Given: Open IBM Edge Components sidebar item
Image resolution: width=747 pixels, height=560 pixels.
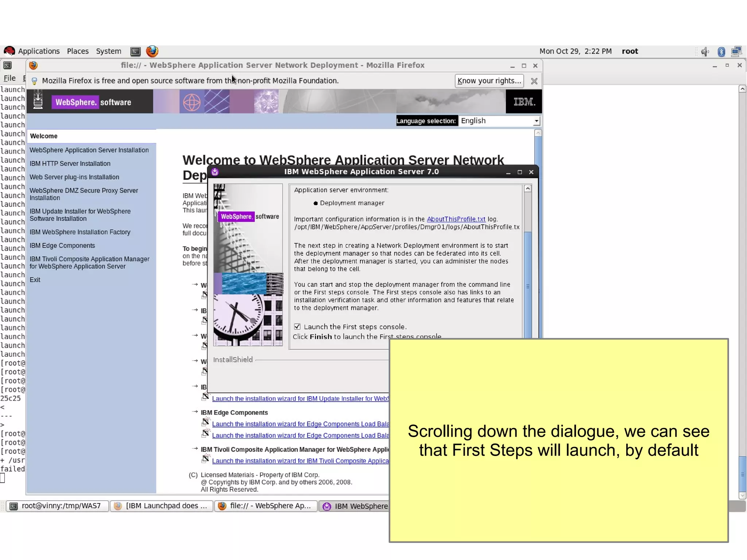Looking at the screenshot, I should point(62,246).
